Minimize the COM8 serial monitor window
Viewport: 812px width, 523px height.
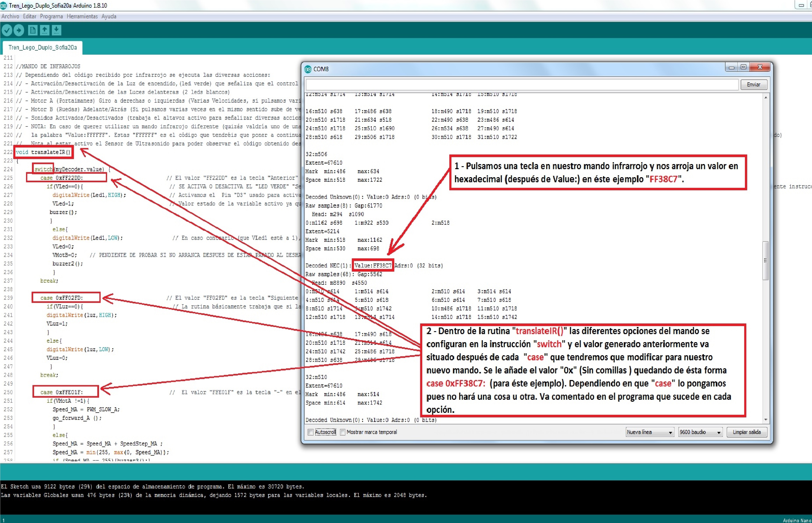tap(732, 67)
